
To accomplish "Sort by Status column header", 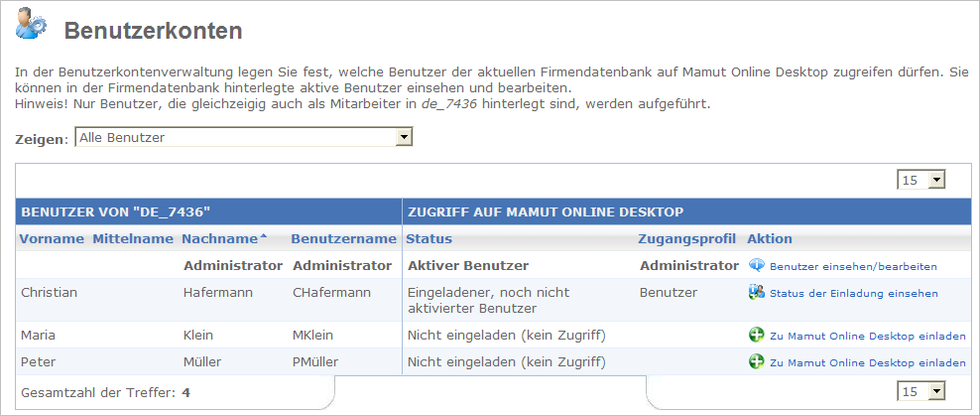I will tap(429, 239).
